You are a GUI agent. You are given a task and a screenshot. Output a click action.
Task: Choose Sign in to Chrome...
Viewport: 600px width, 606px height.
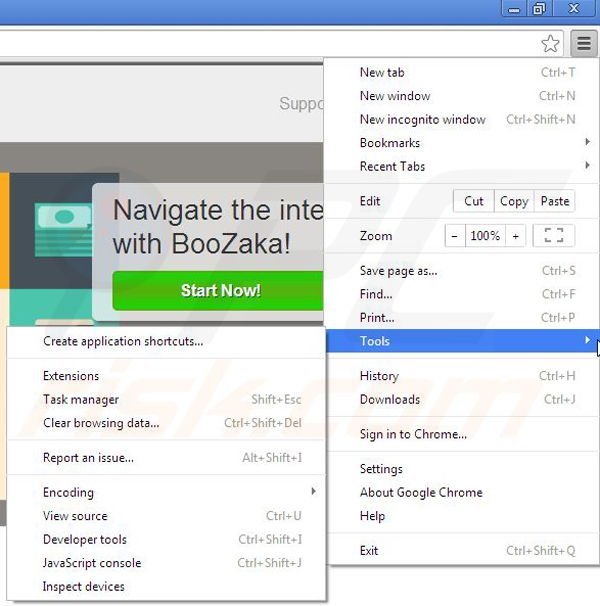461,434
